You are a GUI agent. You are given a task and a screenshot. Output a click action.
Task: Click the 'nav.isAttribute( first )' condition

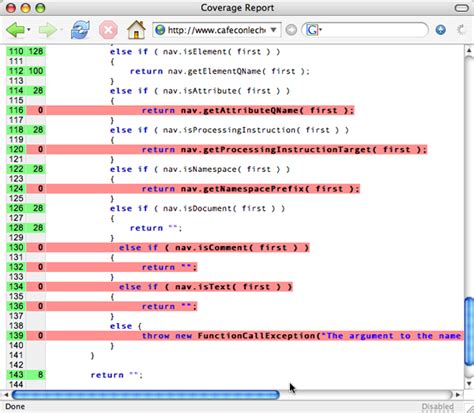coord(226,91)
